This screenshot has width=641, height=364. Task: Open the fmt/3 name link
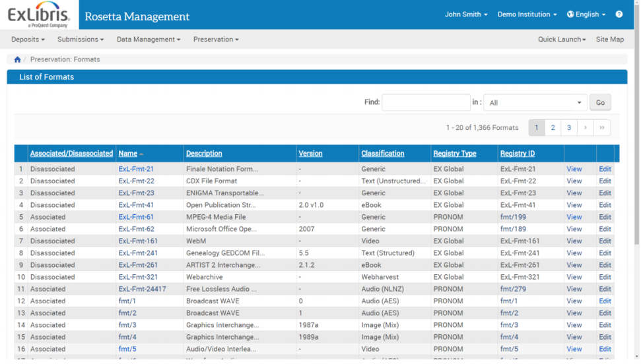click(127, 325)
